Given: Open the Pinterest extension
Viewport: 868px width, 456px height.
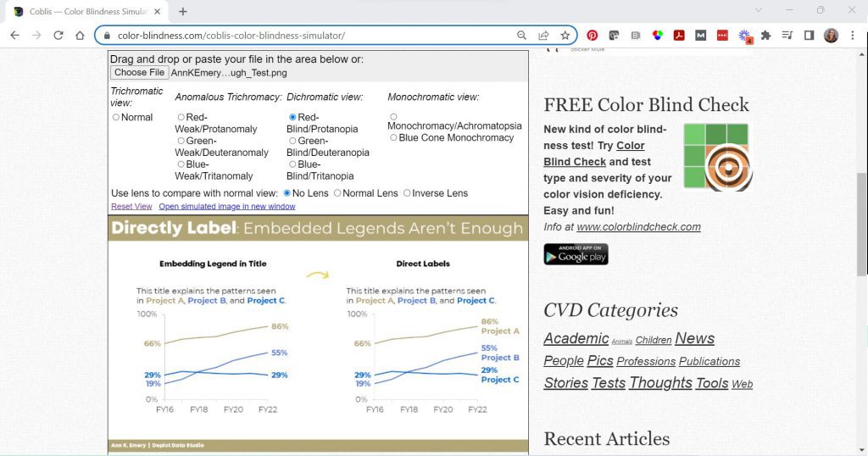Looking at the screenshot, I should 593,36.
